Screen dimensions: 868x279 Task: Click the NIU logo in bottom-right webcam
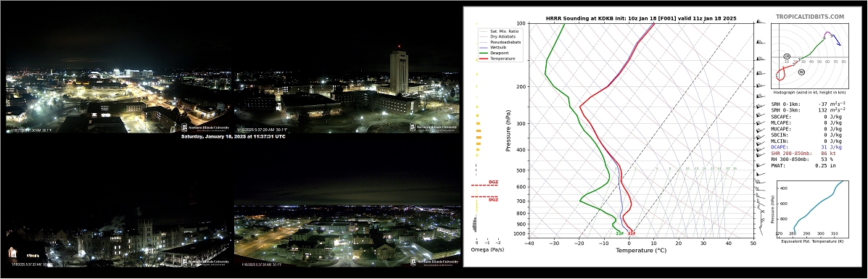click(x=434, y=262)
